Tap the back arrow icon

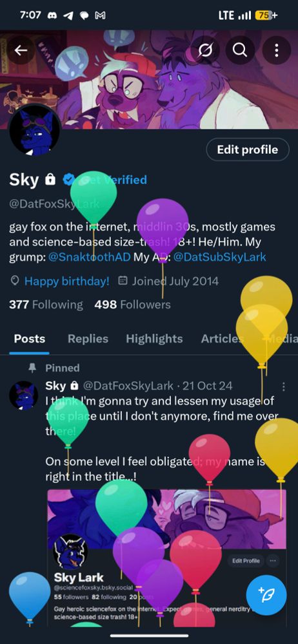[21, 50]
